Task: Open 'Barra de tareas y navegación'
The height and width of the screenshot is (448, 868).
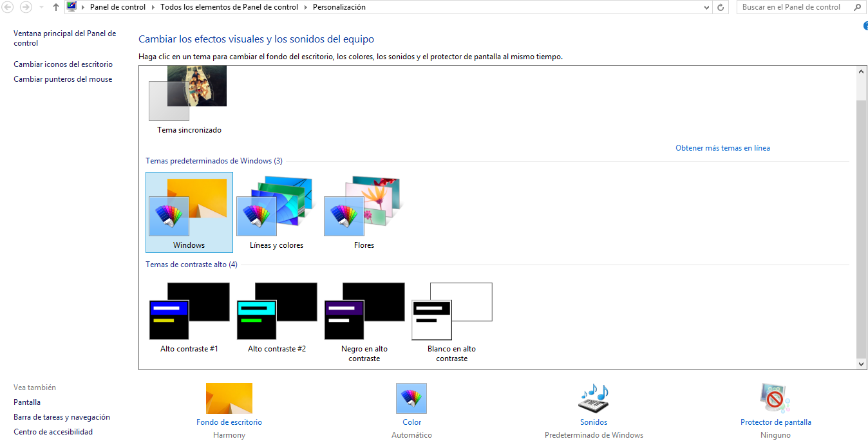Action: pos(62,417)
